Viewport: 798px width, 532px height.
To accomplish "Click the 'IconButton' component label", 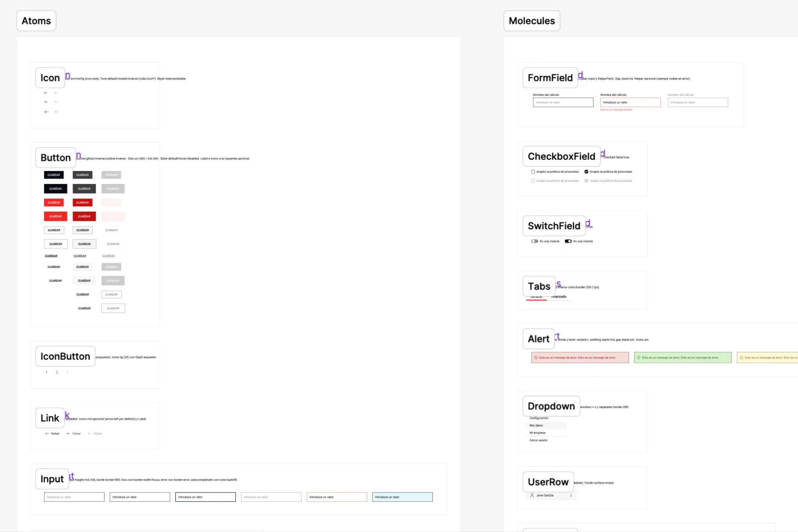I will coord(66,356).
